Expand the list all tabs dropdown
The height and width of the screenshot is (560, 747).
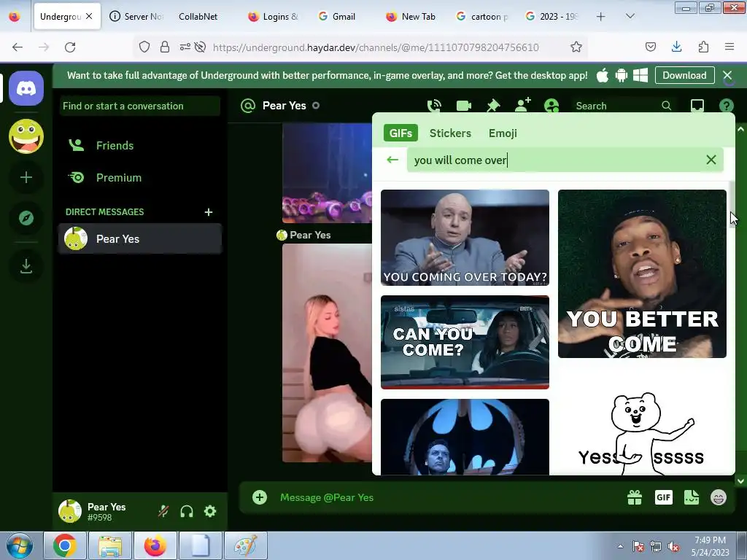pyautogui.click(x=630, y=16)
